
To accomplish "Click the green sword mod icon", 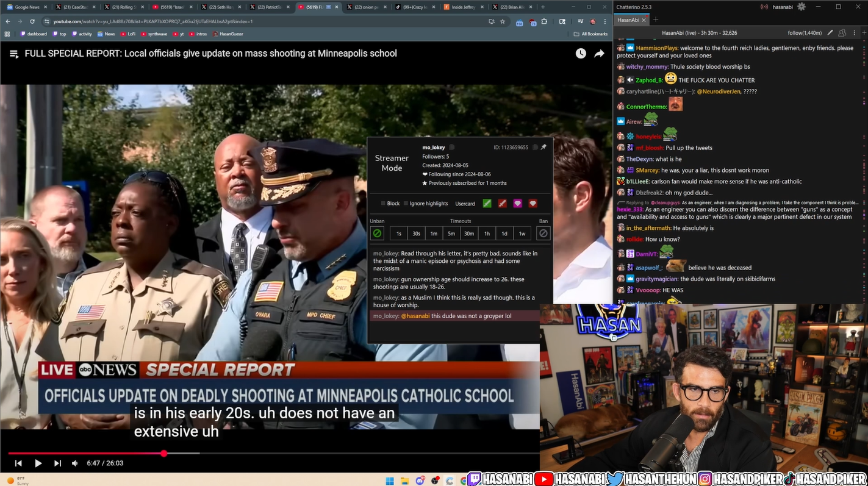I will [x=487, y=204].
